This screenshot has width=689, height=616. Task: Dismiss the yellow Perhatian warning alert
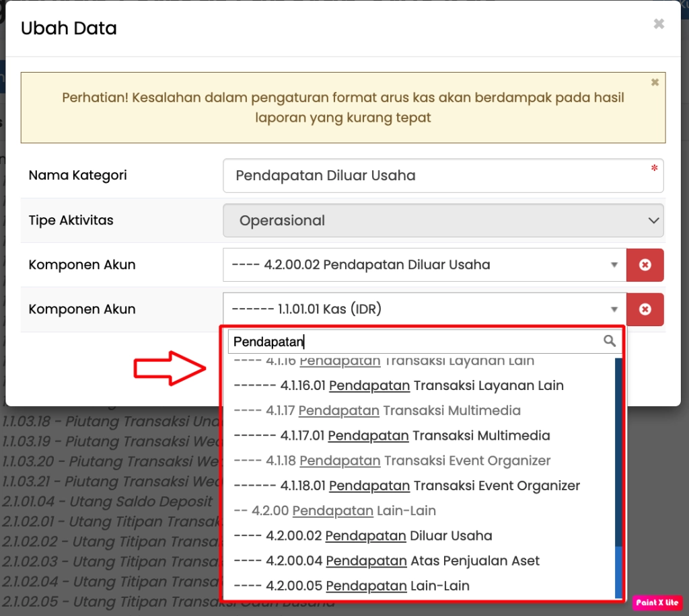(x=655, y=82)
